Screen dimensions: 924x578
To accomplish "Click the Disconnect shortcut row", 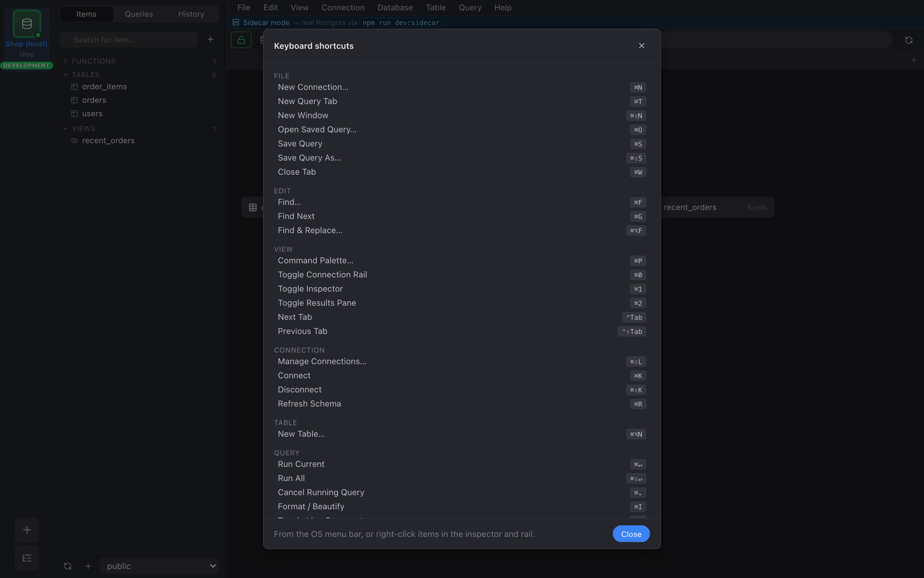I will tap(462, 390).
